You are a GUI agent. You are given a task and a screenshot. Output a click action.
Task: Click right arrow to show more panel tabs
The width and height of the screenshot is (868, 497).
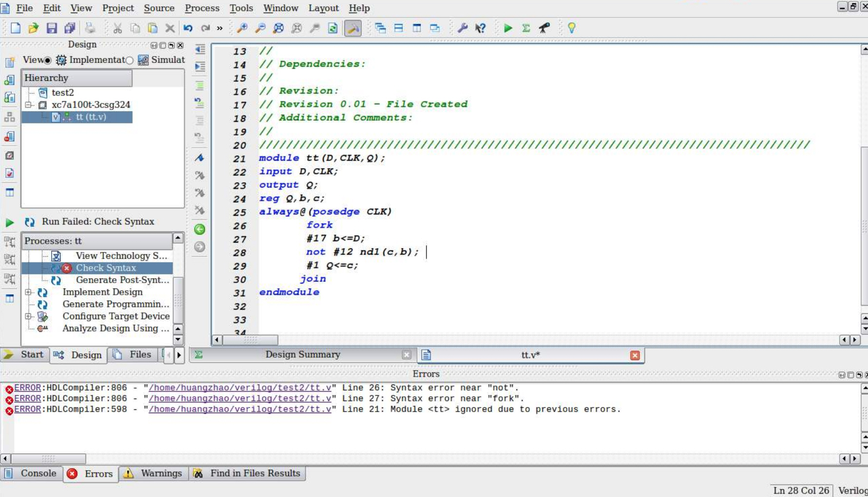(x=179, y=355)
